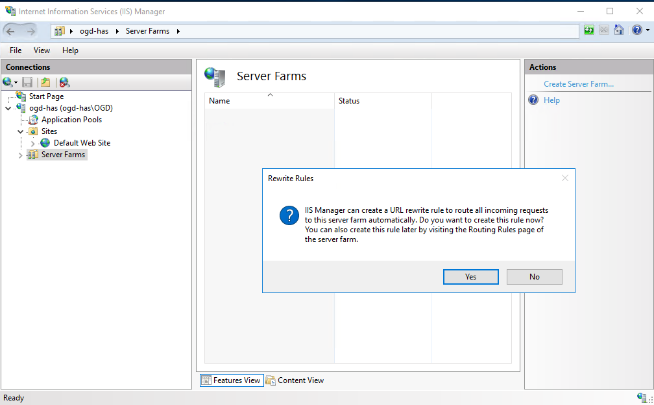Click the Start Page tree icon
Image resolution: width=654 pixels, height=405 pixels.
tap(21, 96)
